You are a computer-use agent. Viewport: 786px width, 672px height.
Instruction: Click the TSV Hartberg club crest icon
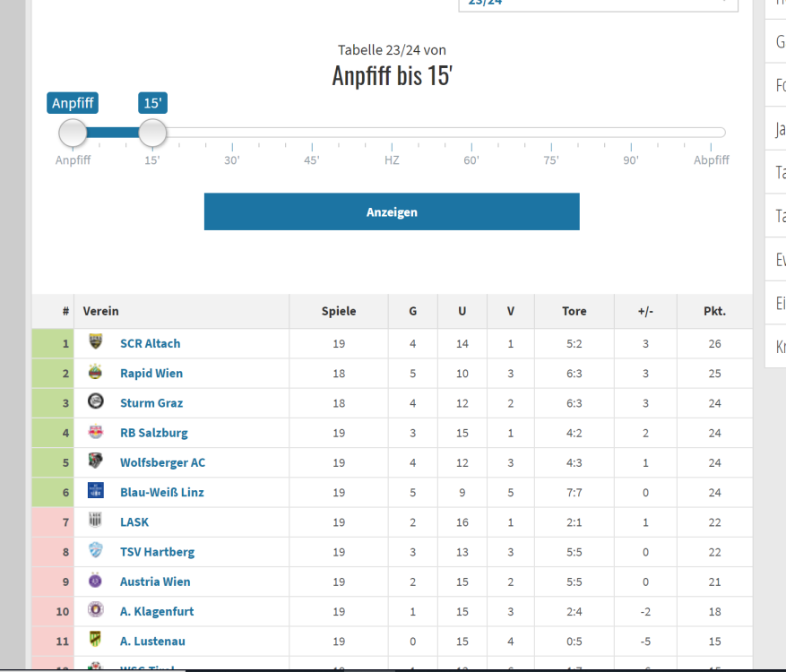click(96, 551)
